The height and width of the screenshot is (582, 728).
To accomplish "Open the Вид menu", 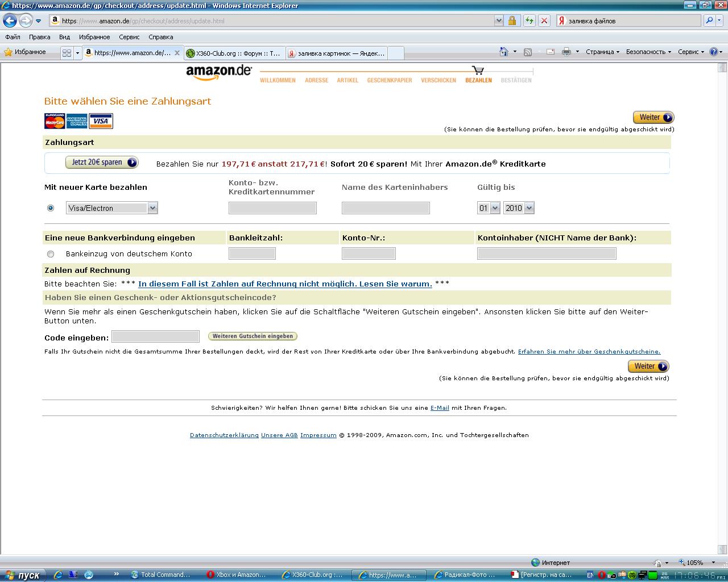I will coord(64,37).
